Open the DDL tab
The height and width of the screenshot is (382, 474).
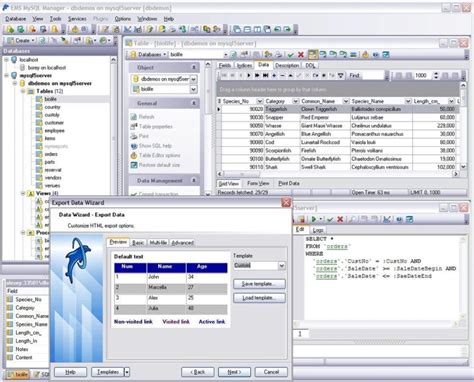pos(310,65)
